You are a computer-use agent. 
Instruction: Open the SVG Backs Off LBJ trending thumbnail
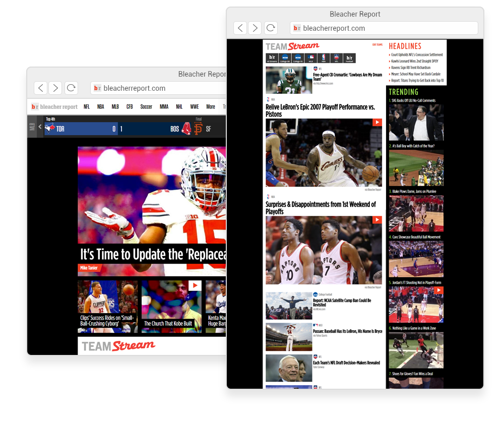tap(416, 122)
